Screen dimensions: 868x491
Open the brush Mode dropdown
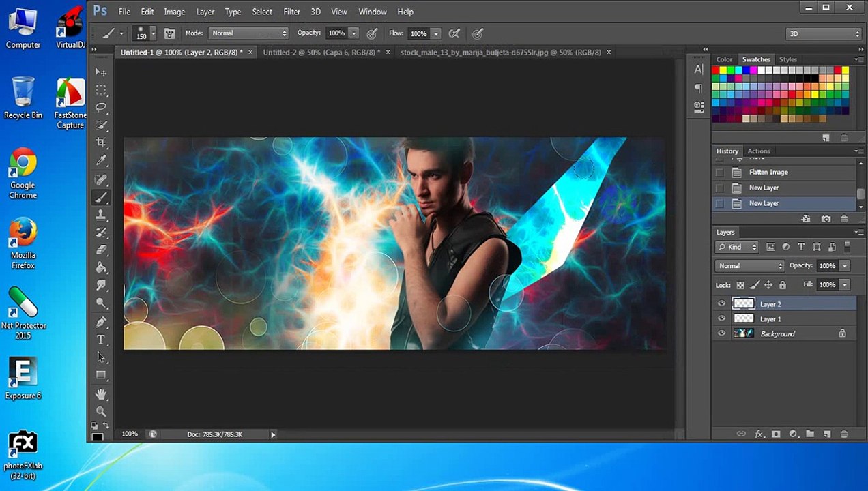[x=249, y=33]
